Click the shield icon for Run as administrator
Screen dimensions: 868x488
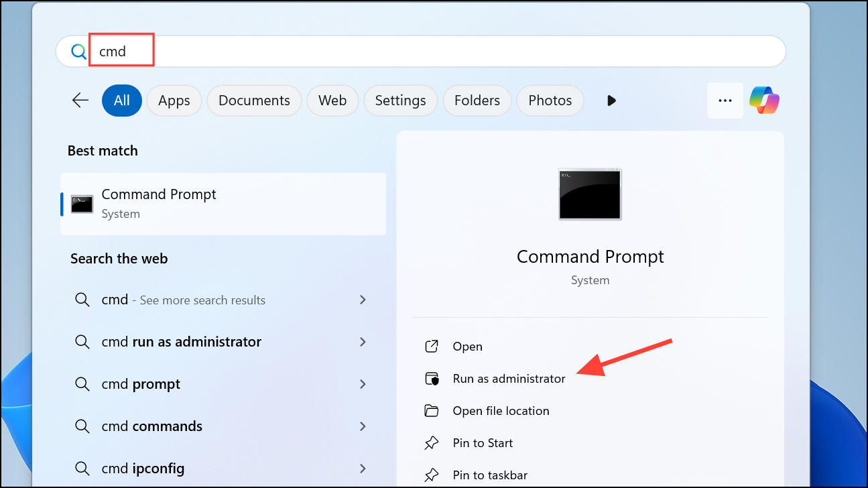tap(432, 379)
